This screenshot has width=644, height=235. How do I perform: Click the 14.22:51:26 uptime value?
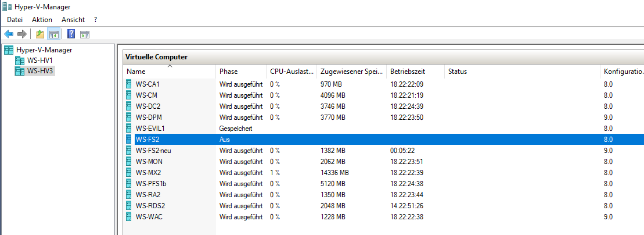[x=406, y=206]
